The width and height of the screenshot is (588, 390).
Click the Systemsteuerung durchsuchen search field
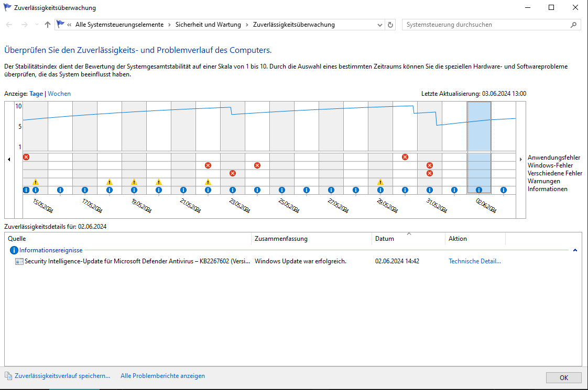[x=487, y=25]
